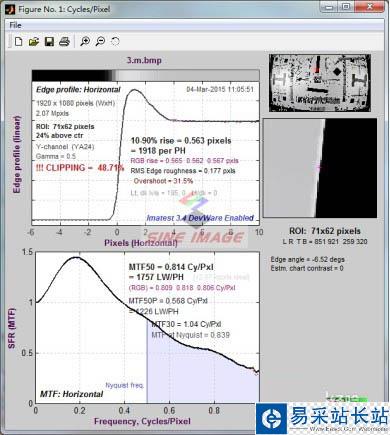Image resolution: width=390 pixels, height=435 pixels.
Task: Maximize the Figure No. 1 window
Action: [x=346, y=7]
